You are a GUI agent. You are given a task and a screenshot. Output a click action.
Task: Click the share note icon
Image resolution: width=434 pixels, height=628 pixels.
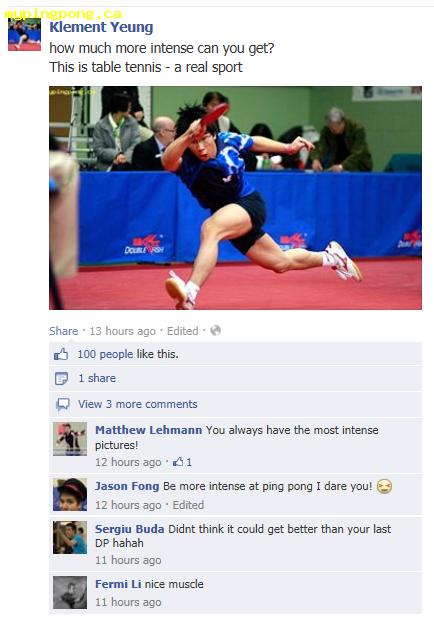[x=61, y=378]
